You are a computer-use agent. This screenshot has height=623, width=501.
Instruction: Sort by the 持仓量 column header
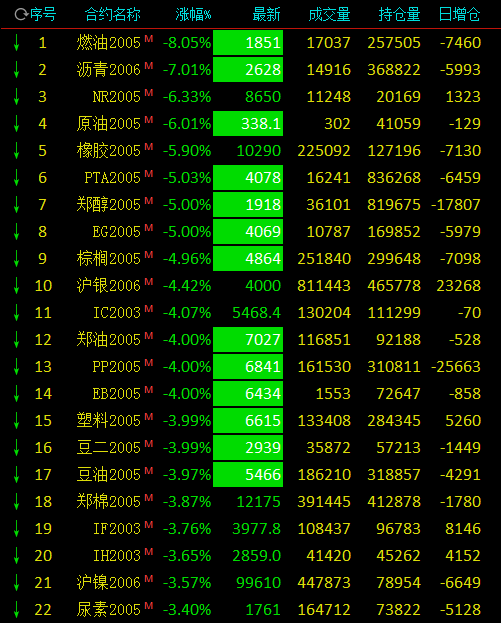[399, 15]
